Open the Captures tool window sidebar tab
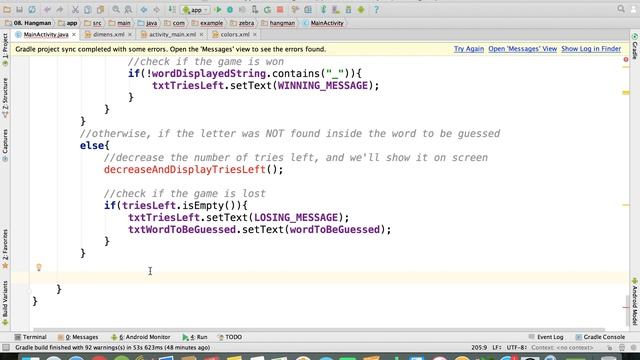Viewport: 640px width, 360px height. pyautogui.click(x=5, y=146)
